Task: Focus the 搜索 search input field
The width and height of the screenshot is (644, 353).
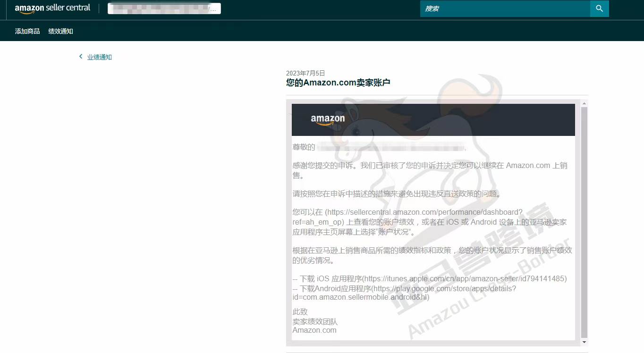Action: tap(505, 8)
